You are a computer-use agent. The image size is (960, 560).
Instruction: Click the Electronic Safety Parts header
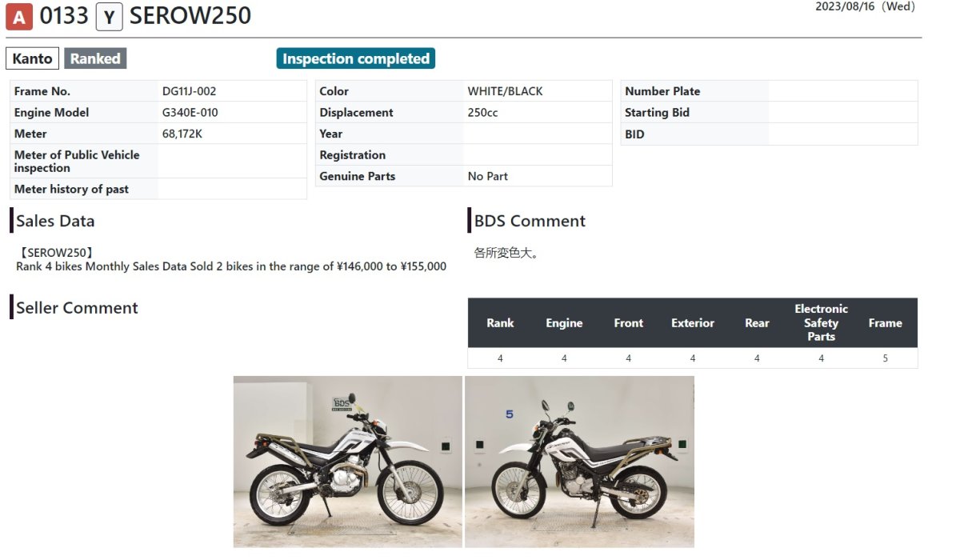click(821, 322)
